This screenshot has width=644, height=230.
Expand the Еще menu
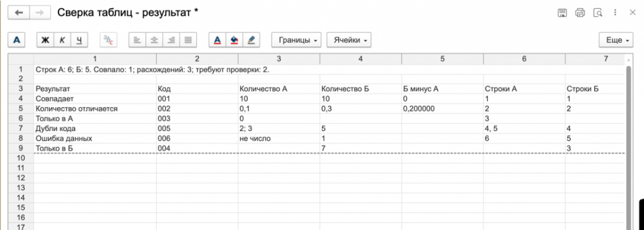point(616,40)
